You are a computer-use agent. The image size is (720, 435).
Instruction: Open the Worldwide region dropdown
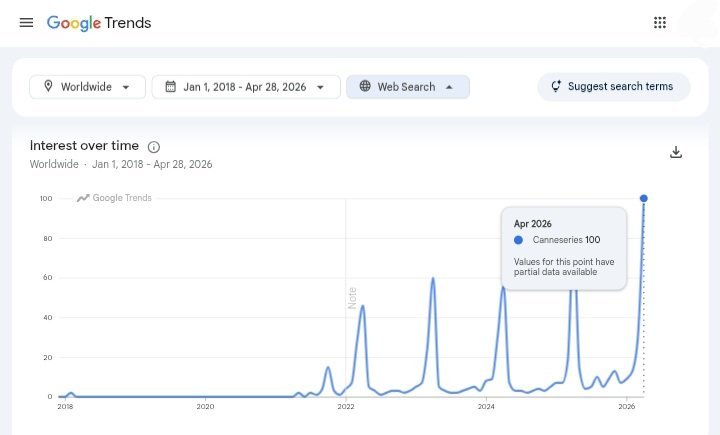click(x=87, y=87)
